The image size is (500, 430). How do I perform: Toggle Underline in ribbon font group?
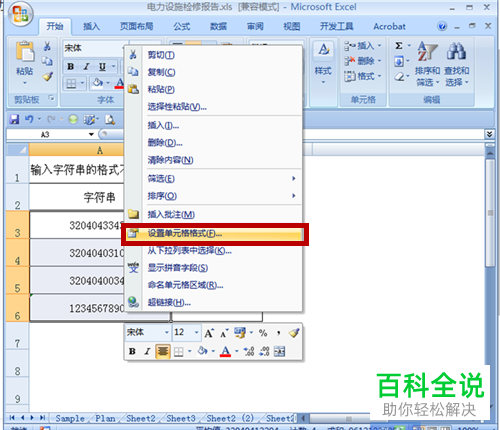coord(102,67)
